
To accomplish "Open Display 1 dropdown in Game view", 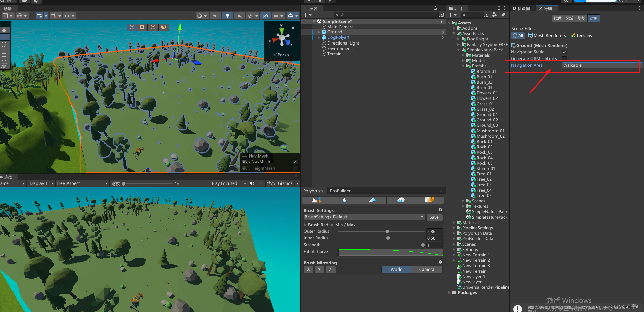I will 41,183.
